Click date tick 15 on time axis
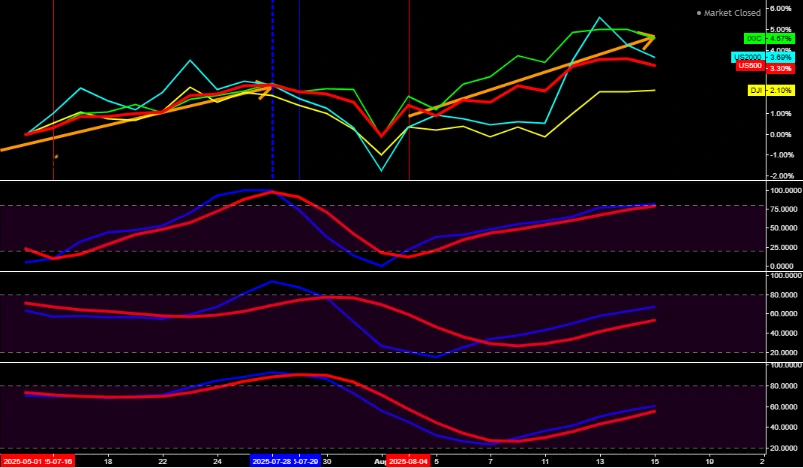The width and height of the screenshot is (803, 468). tap(654, 461)
